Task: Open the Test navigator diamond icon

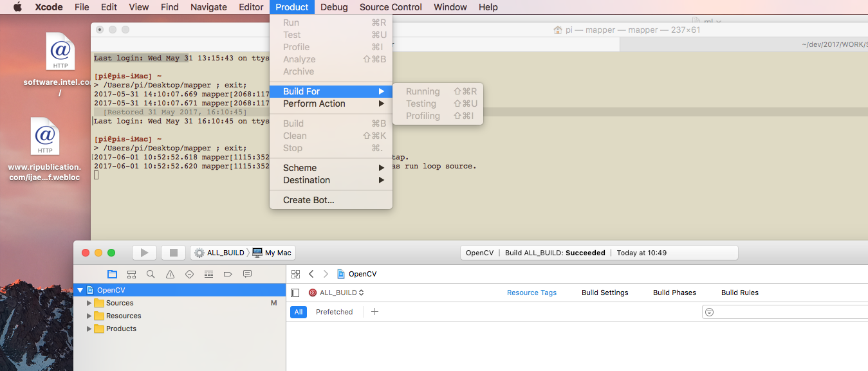Action: tap(189, 274)
